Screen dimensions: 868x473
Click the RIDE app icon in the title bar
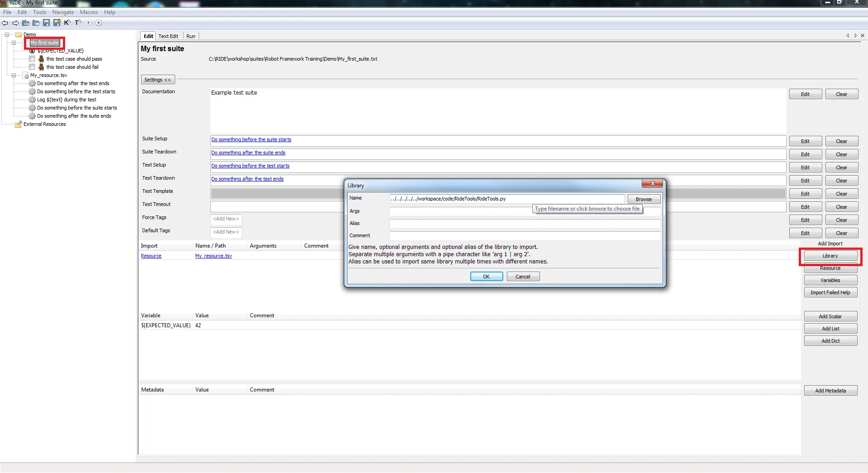tap(4, 3)
